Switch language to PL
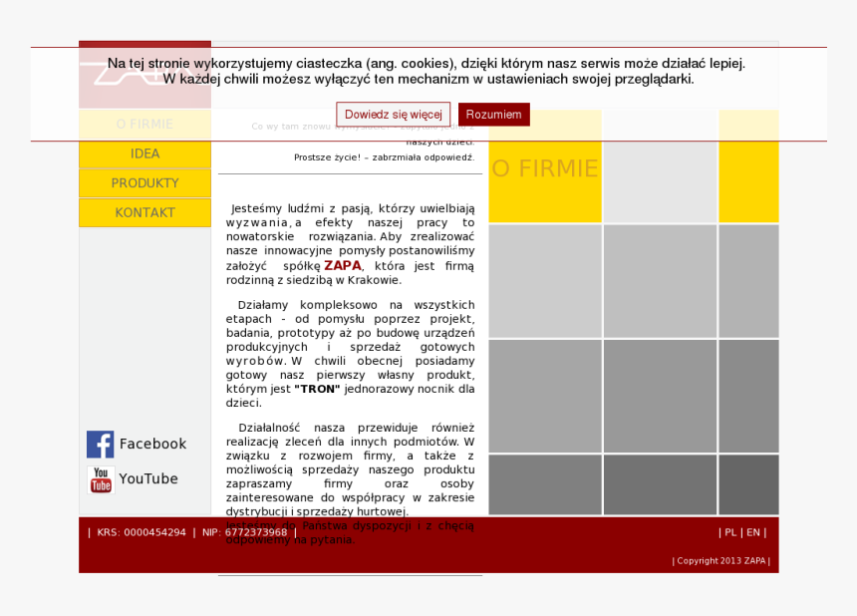Viewport: 857px width, 616px height. click(730, 532)
